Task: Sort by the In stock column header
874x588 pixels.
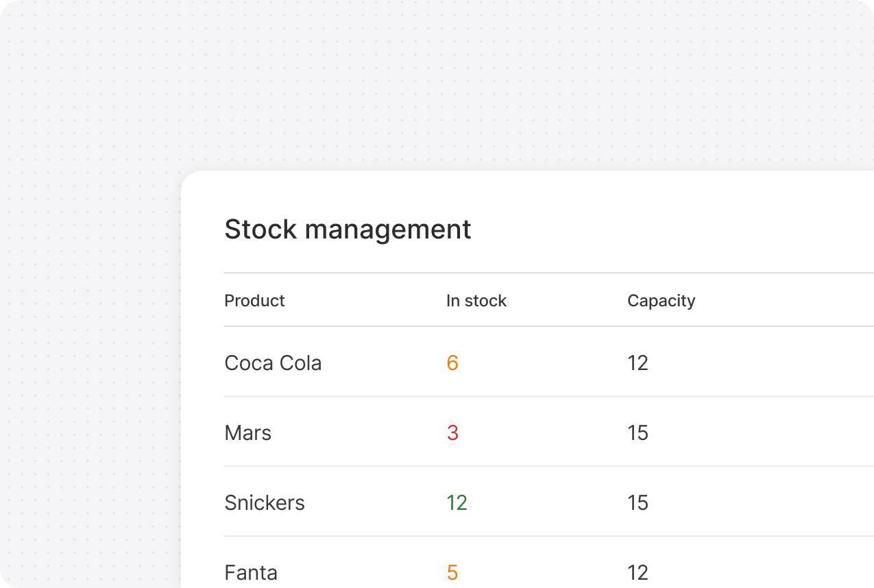Action: tap(476, 301)
